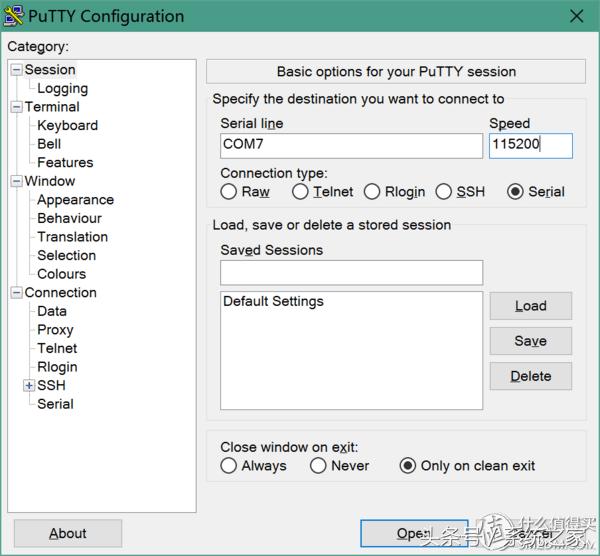Open the Bell settings category
The image size is (600, 556).
click(49, 144)
